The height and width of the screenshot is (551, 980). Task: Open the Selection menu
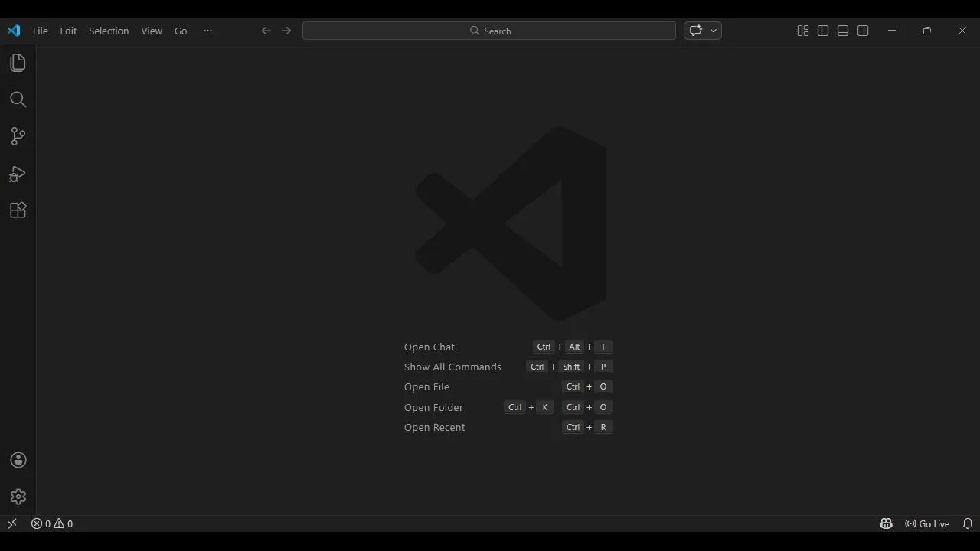click(x=109, y=31)
